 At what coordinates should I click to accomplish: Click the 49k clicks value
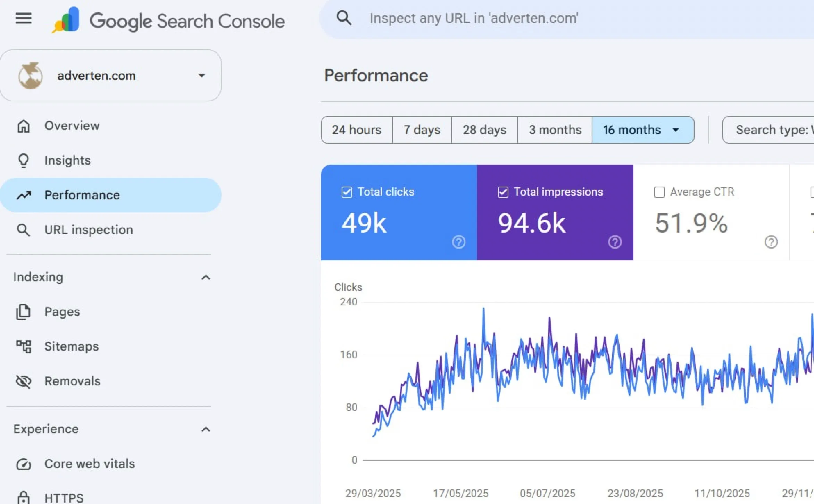pos(364,223)
